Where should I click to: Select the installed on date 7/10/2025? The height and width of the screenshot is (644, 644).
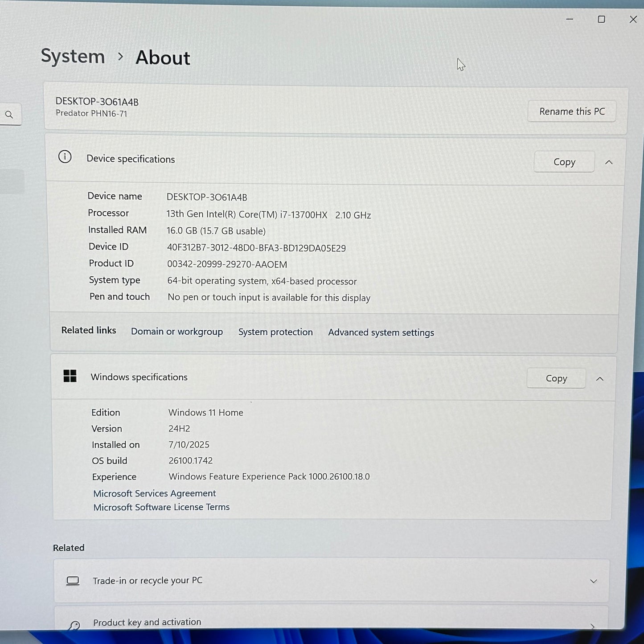pos(189,445)
